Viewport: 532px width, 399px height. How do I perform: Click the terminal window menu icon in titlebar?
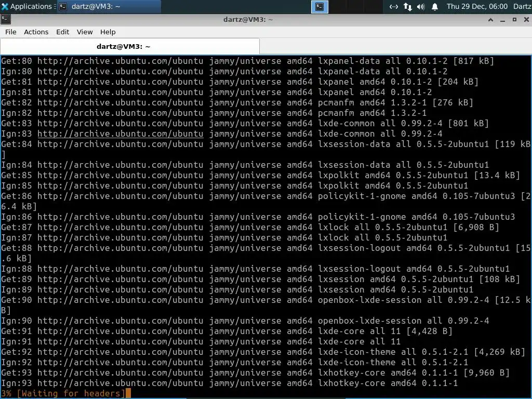[x=6, y=20]
